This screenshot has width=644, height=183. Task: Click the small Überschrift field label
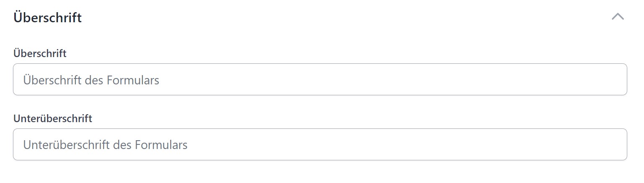click(40, 54)
